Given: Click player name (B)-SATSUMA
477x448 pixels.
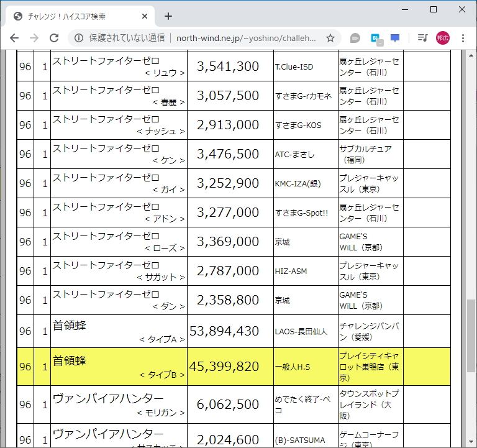Looking at the screenshot, I should coord(300,441).
